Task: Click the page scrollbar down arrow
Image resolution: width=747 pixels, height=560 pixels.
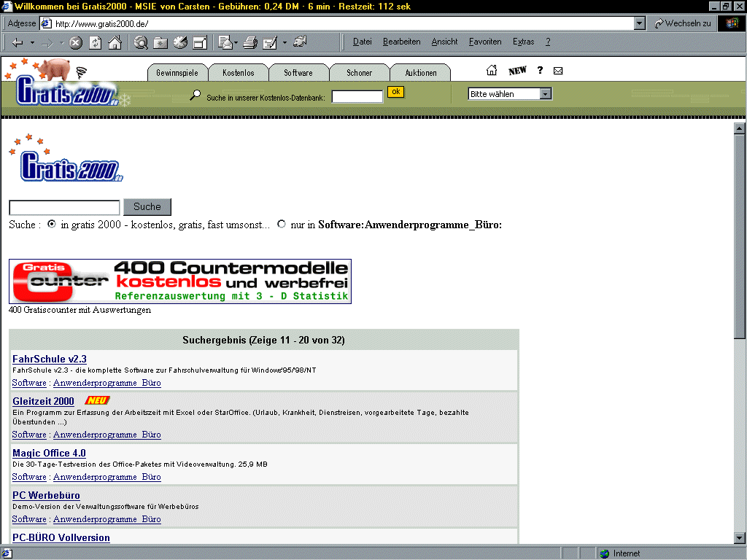Action: 740,538
